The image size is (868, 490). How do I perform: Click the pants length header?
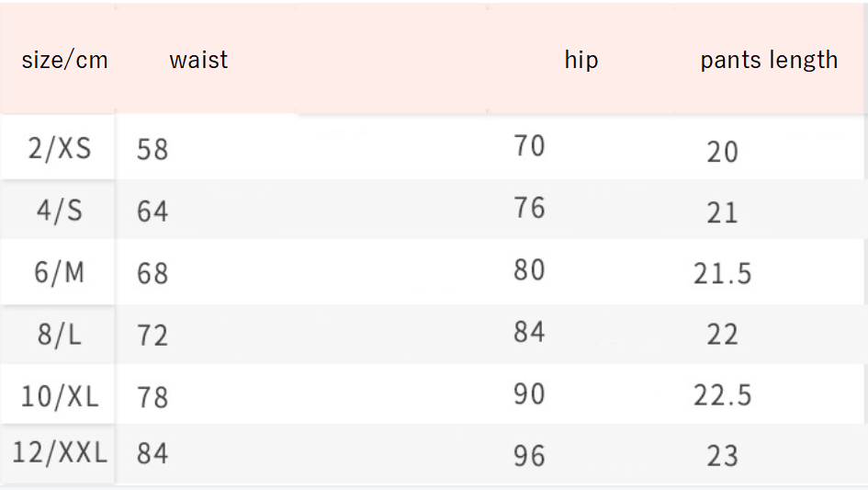769,61
